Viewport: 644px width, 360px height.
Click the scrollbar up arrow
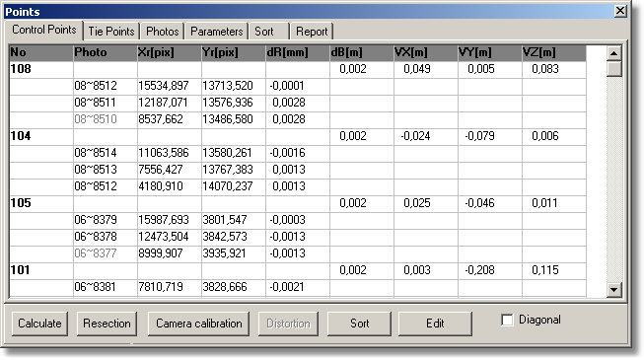pyautogui.click(x=614, y=53)
